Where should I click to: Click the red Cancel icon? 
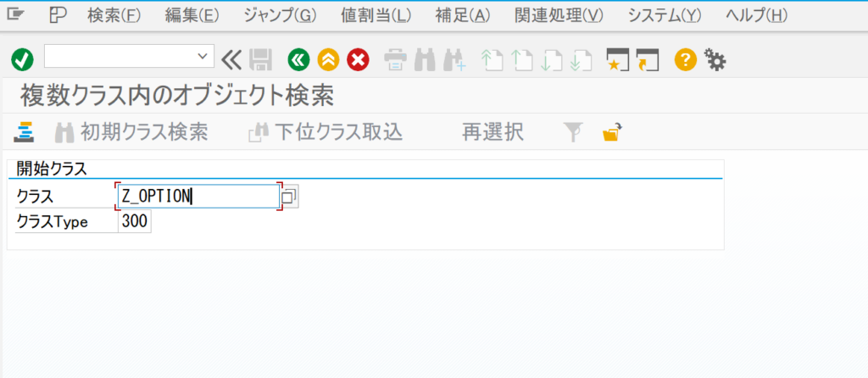pyautogui.click(x=358, y=59)
